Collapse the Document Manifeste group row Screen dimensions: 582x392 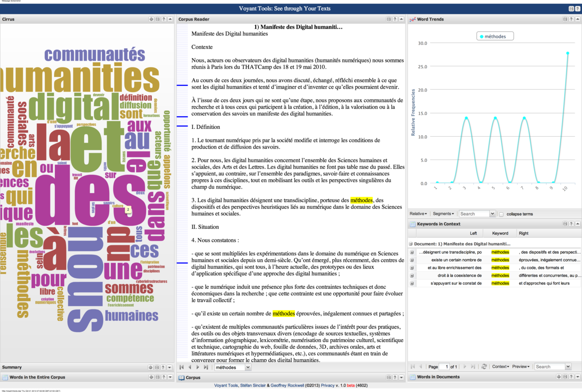pos(411,244)
